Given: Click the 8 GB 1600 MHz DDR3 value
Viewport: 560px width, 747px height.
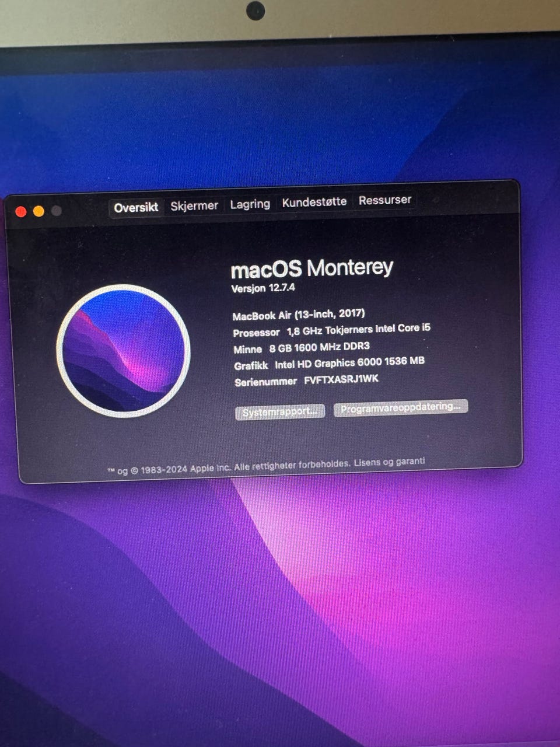Looking at the screenshot, I should click(x=319, y=347).
